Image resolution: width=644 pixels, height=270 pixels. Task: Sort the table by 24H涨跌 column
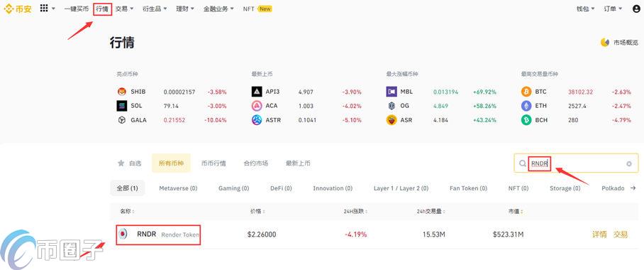355,212
